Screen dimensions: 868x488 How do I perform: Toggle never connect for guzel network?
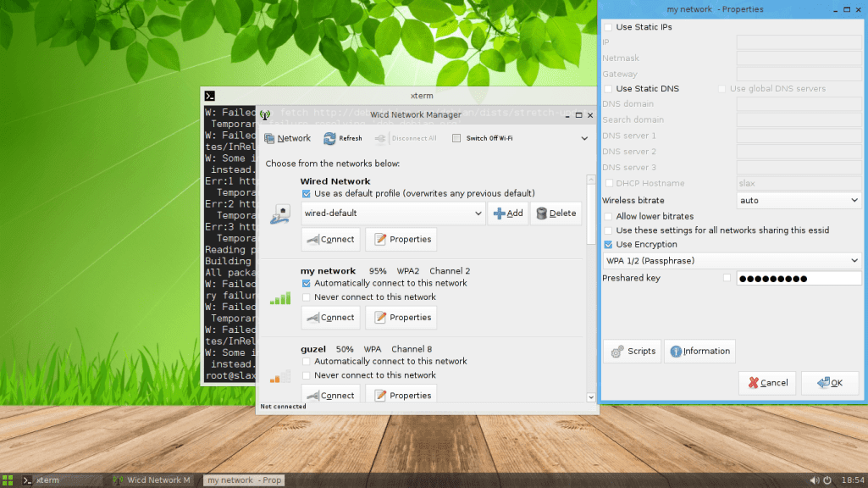(306, 375)
